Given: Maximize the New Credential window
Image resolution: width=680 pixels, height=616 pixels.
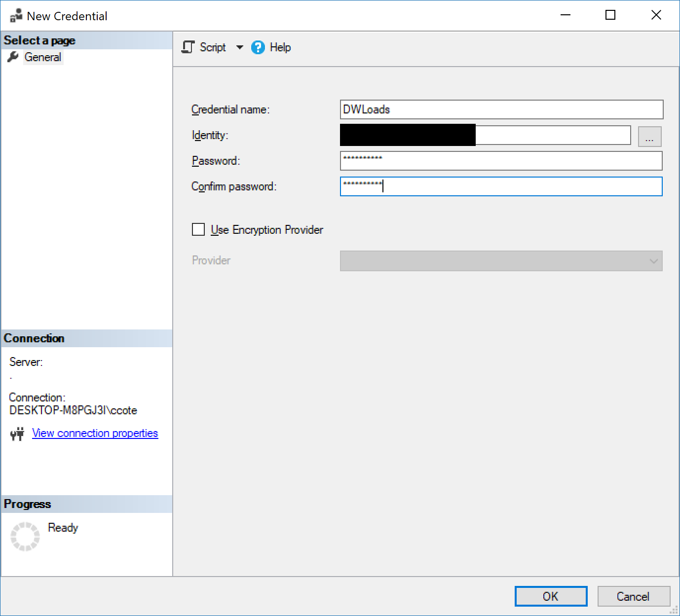Looking at the screenshot, I should pyautogui.click(x=610, y=15).
